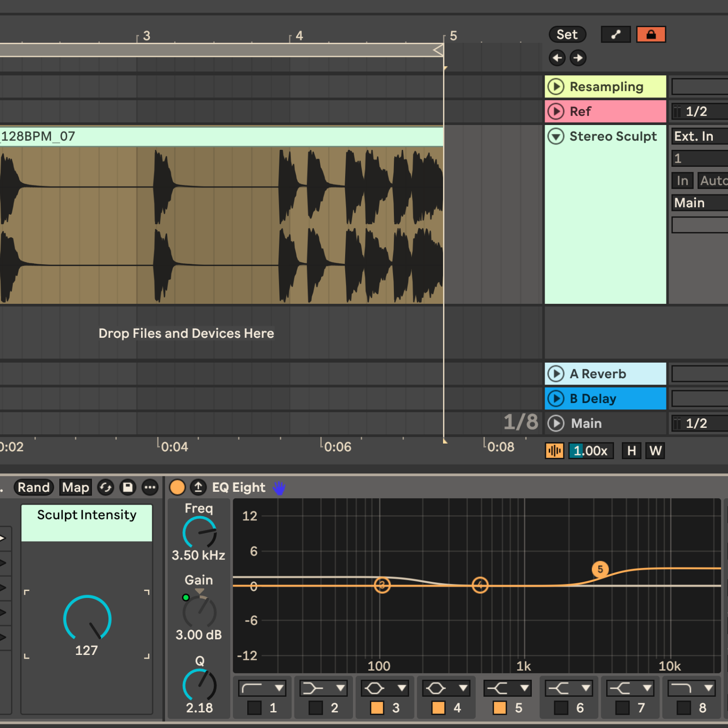Disable EQ filter band 3
Image resolution: width=728 pixels, height=728 pixels.
click(377, 708)
